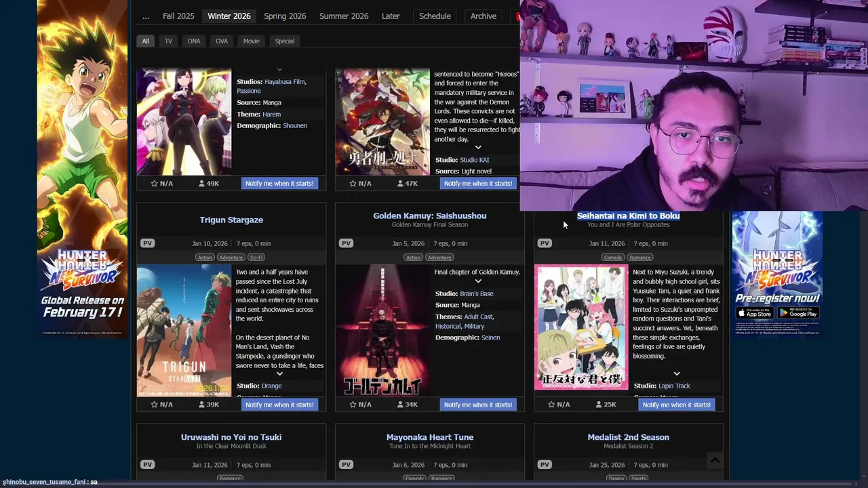The width and height of the screenshot is (868, 488).
Task: Click star score icon on Golden Kamuy card
Action: click(353, 405)
